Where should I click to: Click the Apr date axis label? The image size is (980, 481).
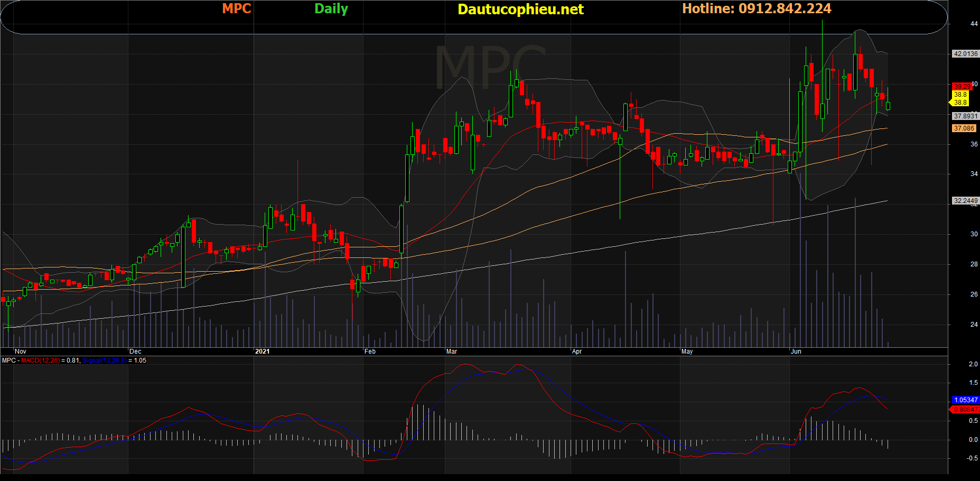[x=577, y=351]
